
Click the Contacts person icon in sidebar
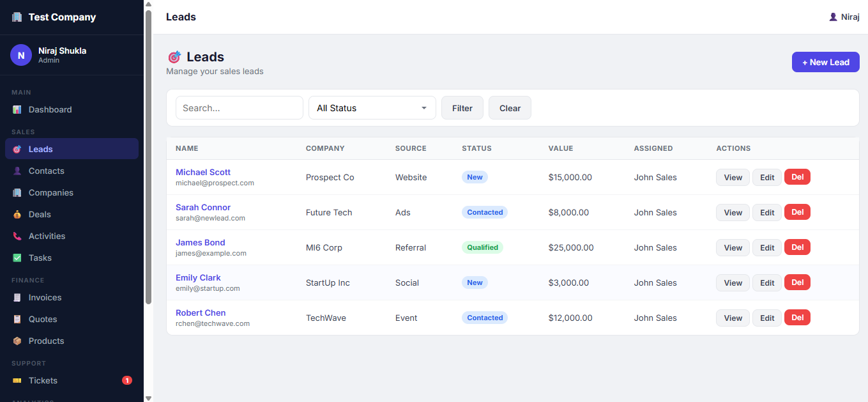17,171
